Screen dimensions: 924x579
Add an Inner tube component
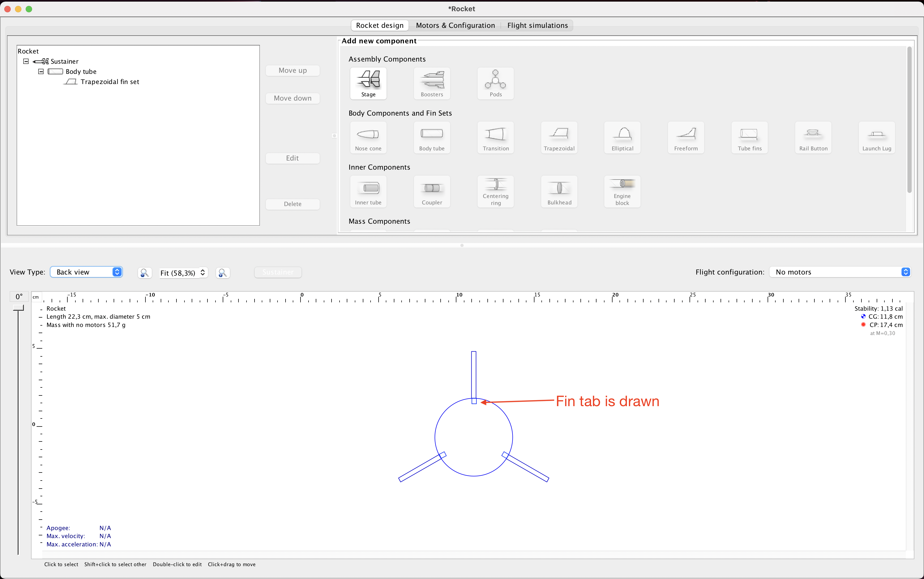[368, 192]
